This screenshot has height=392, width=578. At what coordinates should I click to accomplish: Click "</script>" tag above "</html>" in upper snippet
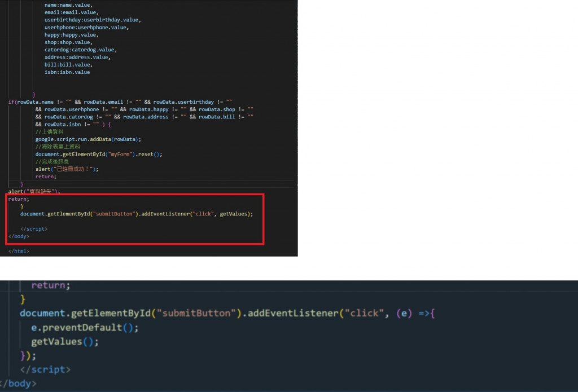34,229
